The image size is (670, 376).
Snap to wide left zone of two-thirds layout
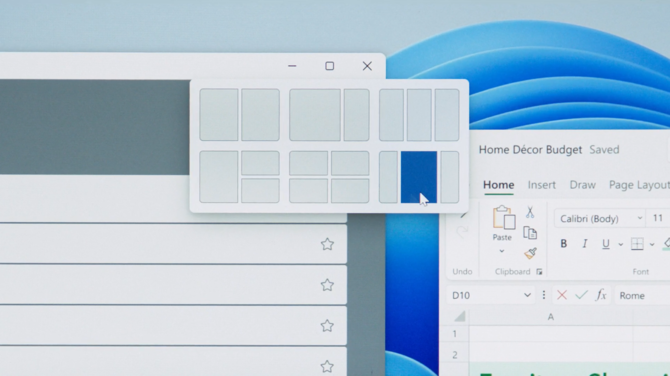(315, 115)
